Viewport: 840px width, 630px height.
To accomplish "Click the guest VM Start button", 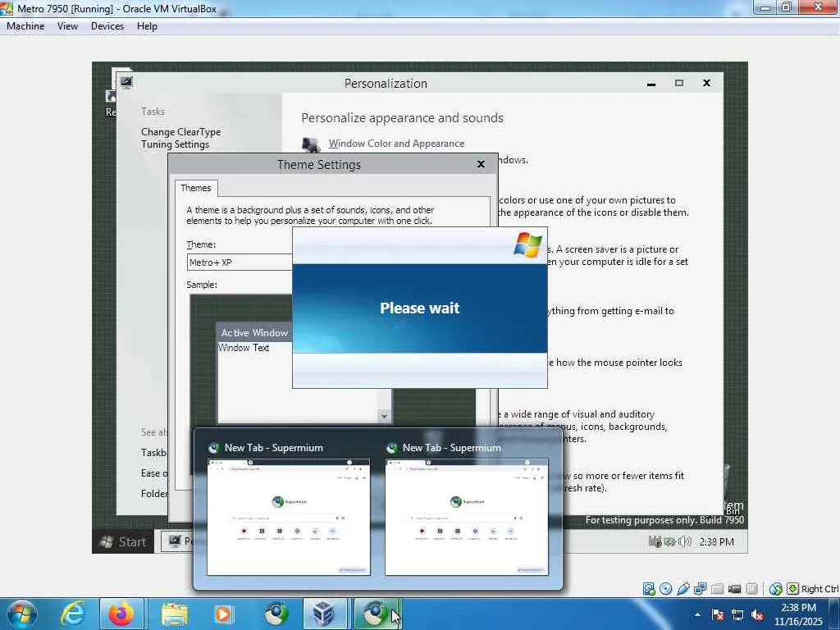I will tap(123, 541).
